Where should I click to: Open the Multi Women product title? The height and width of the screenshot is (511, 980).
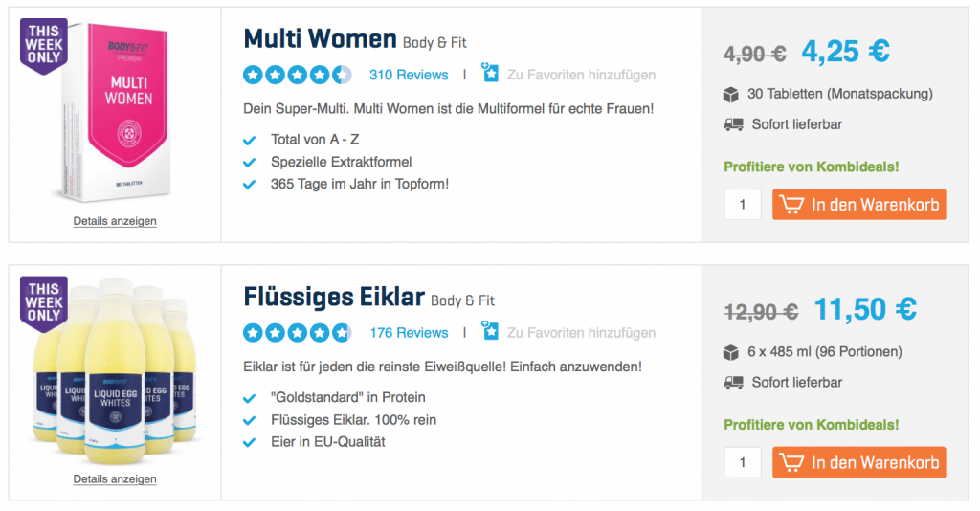click(320, 39)
